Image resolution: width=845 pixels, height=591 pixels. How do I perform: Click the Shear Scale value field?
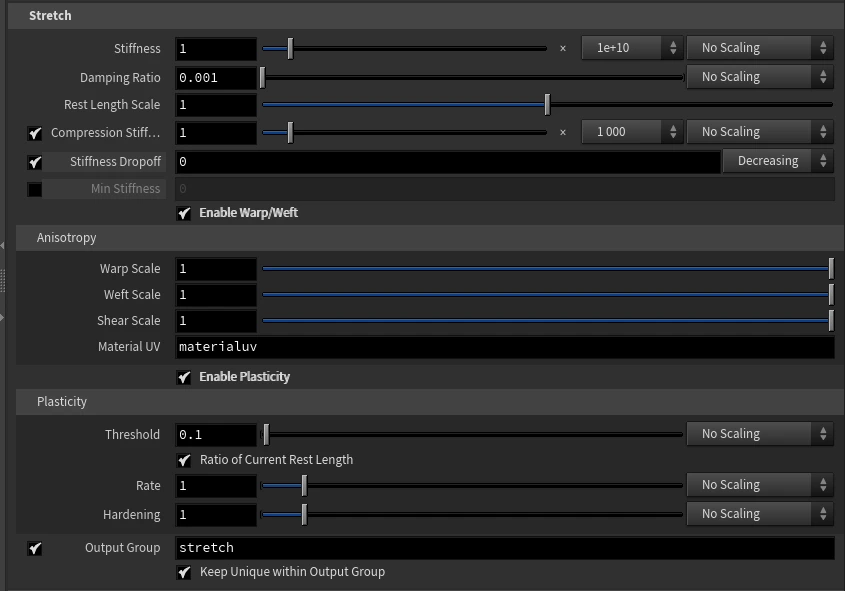coord(216,321)
